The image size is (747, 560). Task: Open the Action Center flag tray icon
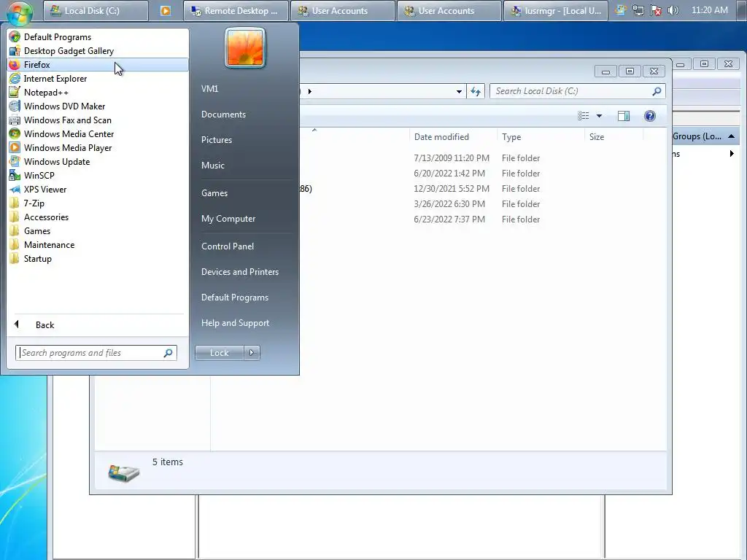pos(656,10)
